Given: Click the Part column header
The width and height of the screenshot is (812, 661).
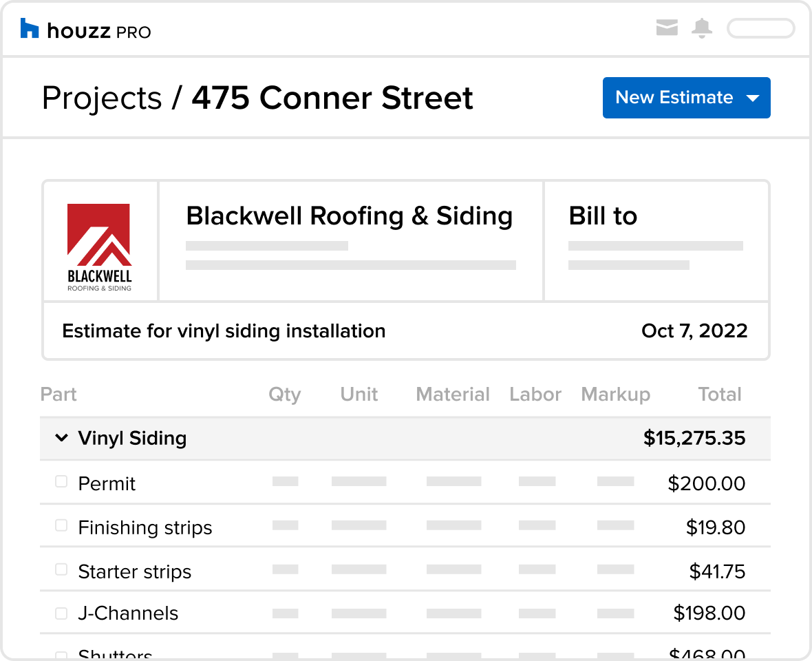Looking at the screenshot, I should point(58,394).
